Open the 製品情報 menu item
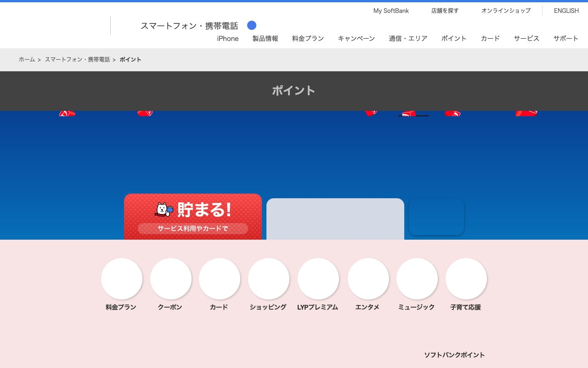Image resolution: width=588 pixels, height=368 pixels. (x=266, y=39)
